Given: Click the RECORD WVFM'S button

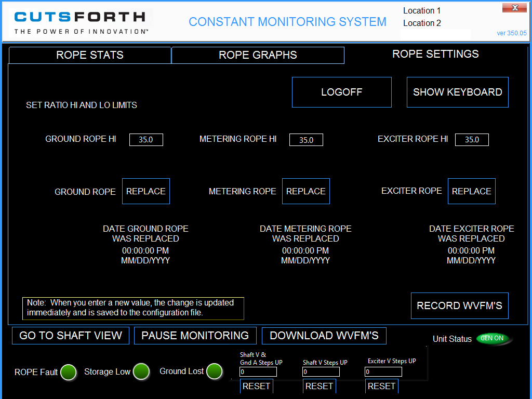Looking at the screenshot, I should point(459,305).
